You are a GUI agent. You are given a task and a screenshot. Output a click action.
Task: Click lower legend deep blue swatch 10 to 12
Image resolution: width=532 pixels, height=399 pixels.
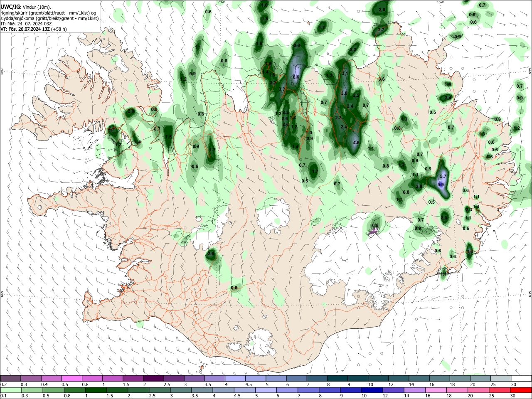point(372,390)
